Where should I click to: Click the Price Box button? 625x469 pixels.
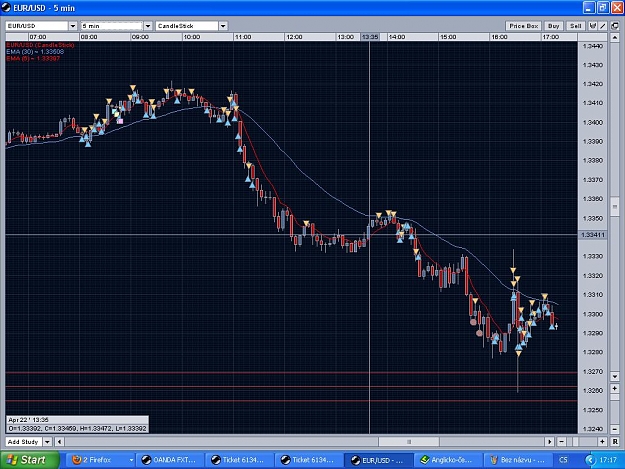click(523, 26)
